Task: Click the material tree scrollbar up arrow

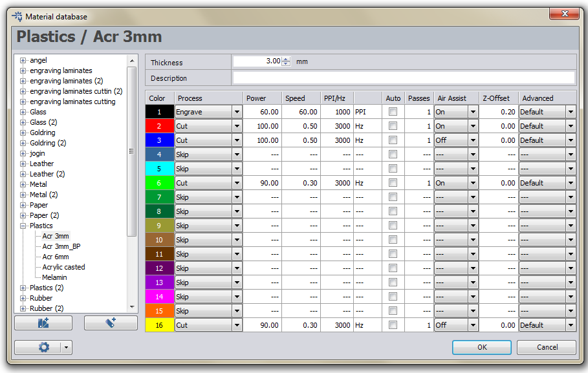Action: tap(131, 60)
